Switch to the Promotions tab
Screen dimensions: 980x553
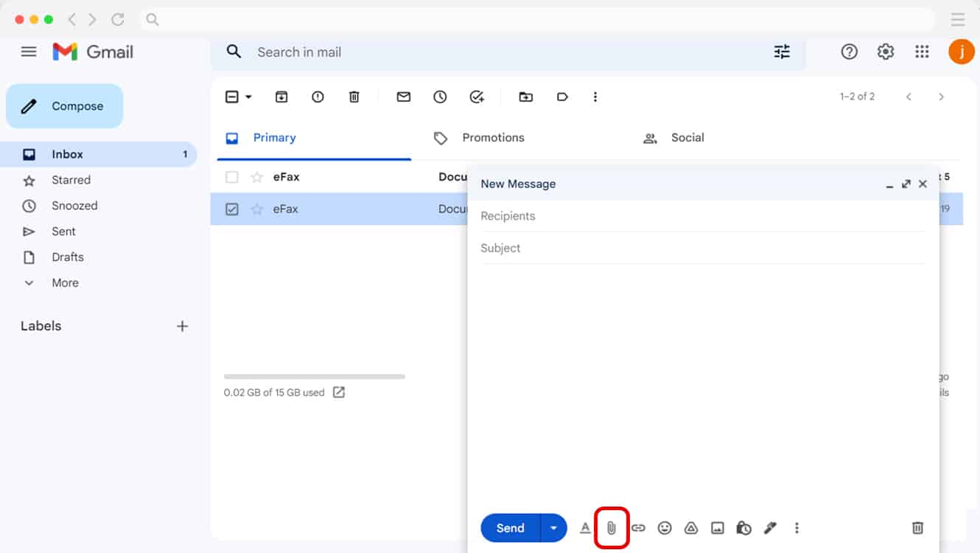[x=493, y=137]
